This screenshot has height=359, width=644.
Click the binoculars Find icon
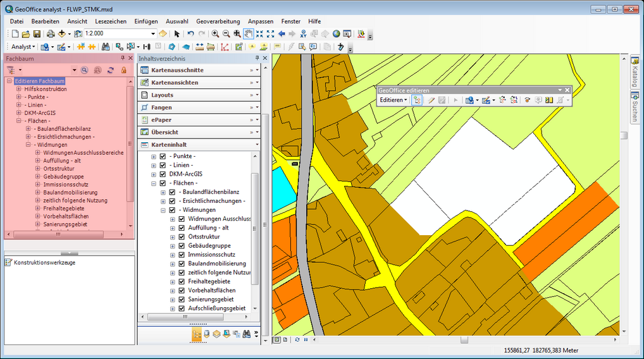point(106,47)
